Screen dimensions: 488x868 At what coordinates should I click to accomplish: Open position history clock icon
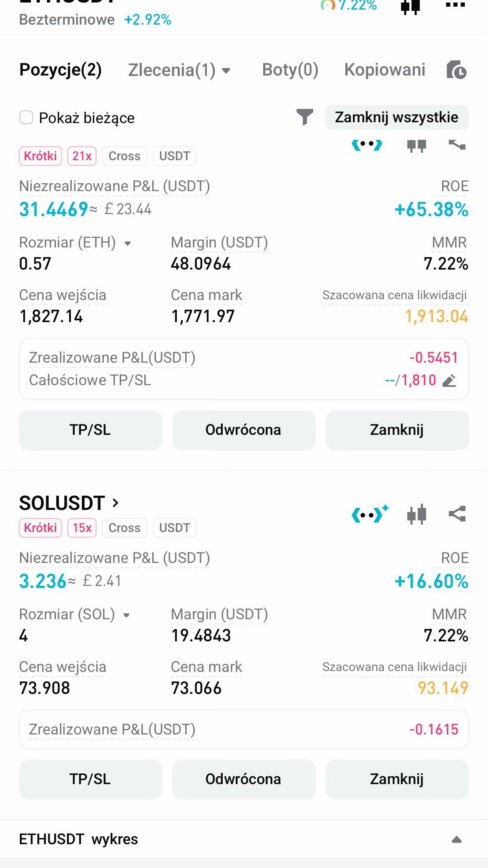456,70
